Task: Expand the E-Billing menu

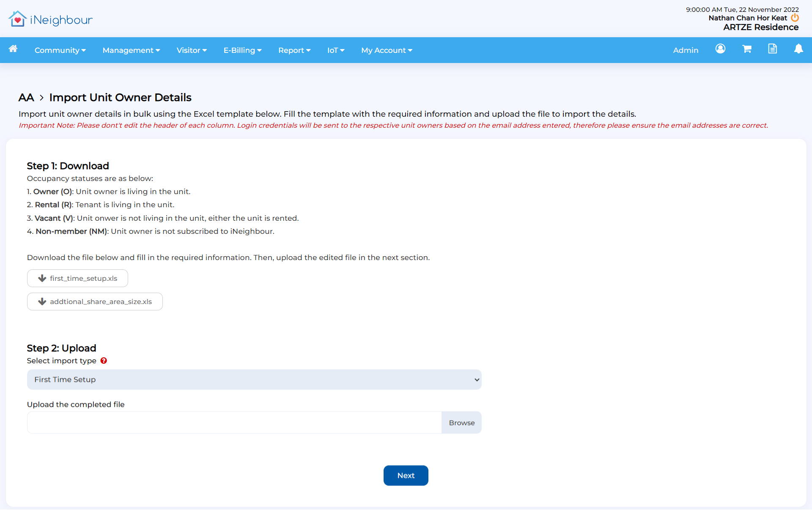Action: pyautogui.click(x=242, y=50)
